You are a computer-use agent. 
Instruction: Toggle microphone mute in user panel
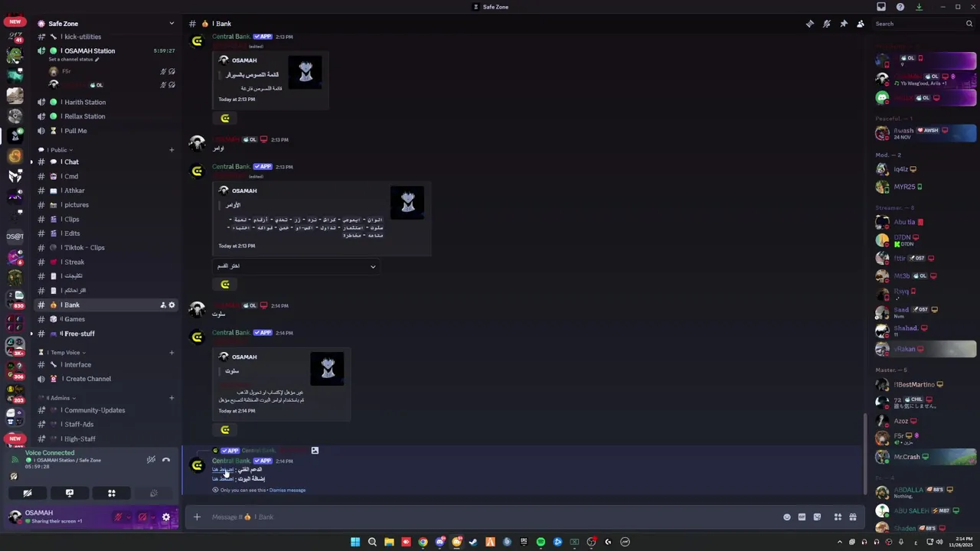118,517
